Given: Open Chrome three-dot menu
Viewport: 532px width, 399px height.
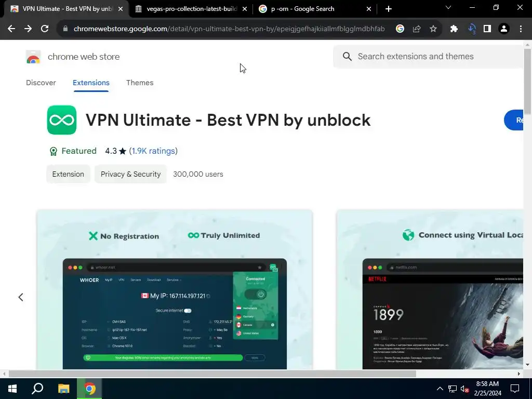Looking at the screenshot, I should tap(521, 29).
